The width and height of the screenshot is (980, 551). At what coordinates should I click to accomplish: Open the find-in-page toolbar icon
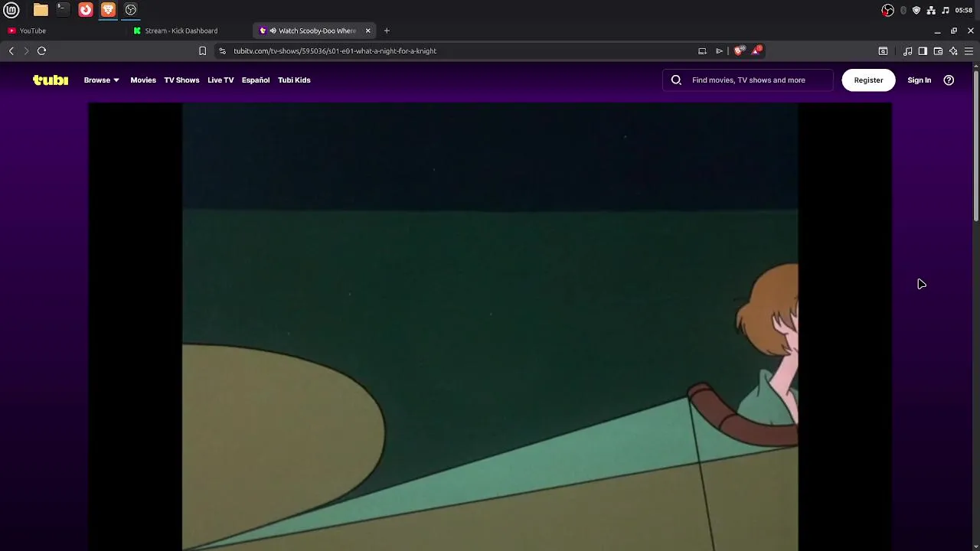(x=883, y=51)
